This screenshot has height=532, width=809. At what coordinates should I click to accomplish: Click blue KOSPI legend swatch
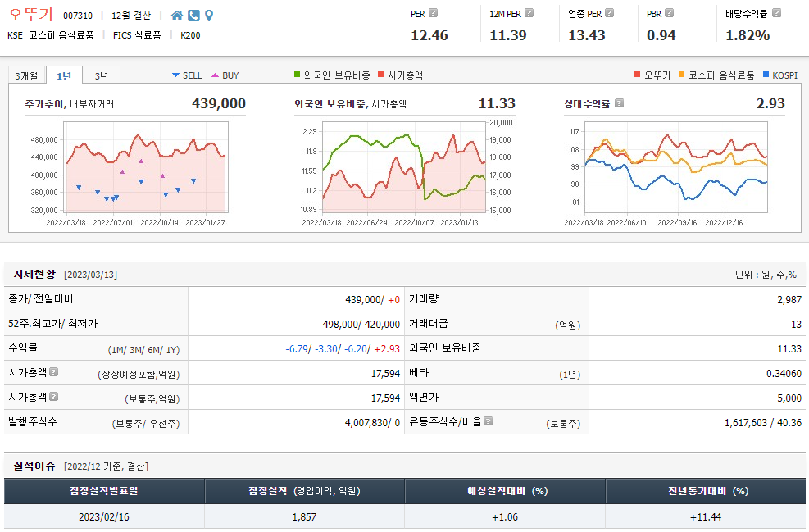pyautogui.click(x=766, y=75)
